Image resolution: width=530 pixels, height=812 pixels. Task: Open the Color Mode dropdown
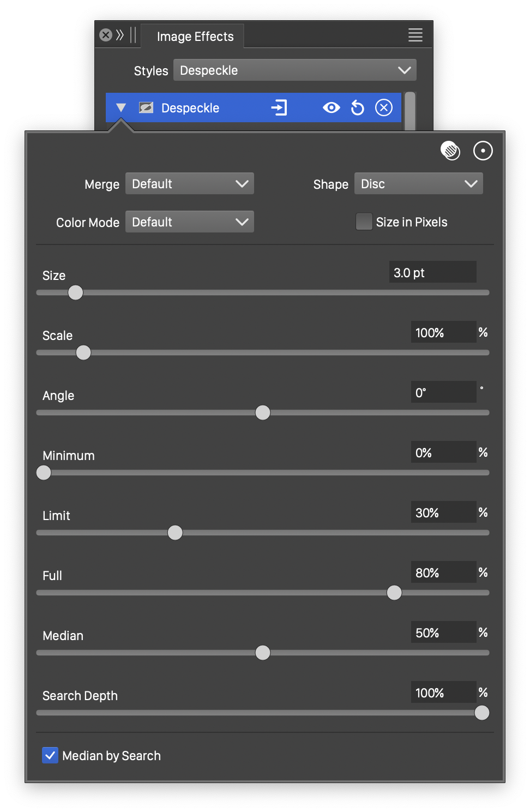point(189,222)
